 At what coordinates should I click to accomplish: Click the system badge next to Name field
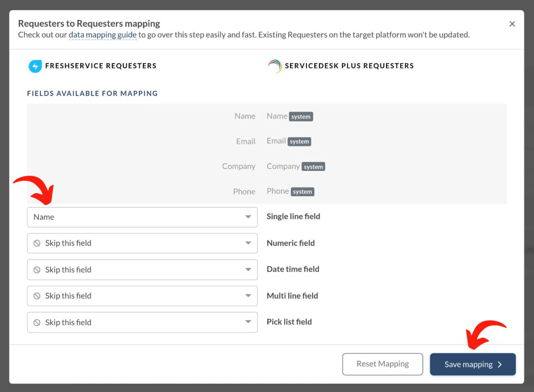click(x=301, y=116)
